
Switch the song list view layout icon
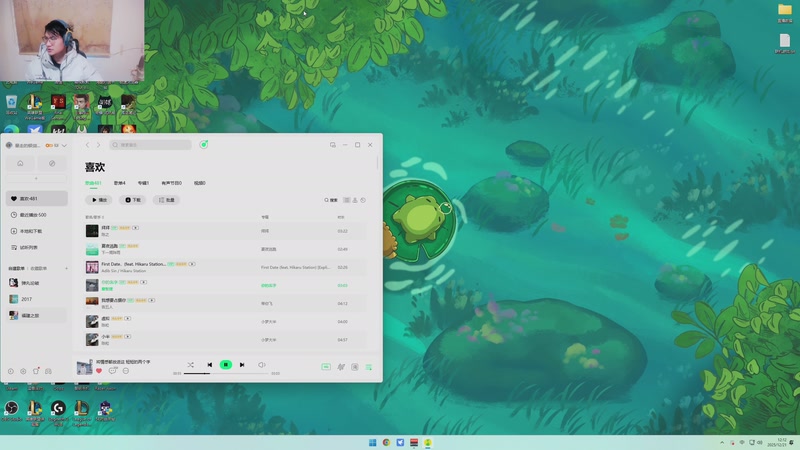[x=346, y=200]
